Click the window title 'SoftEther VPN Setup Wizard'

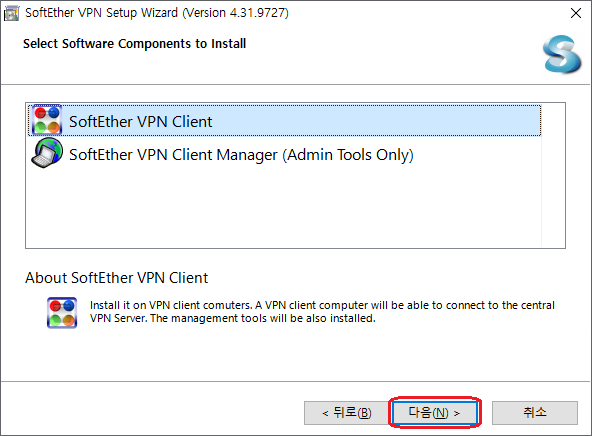pos(157,13)
